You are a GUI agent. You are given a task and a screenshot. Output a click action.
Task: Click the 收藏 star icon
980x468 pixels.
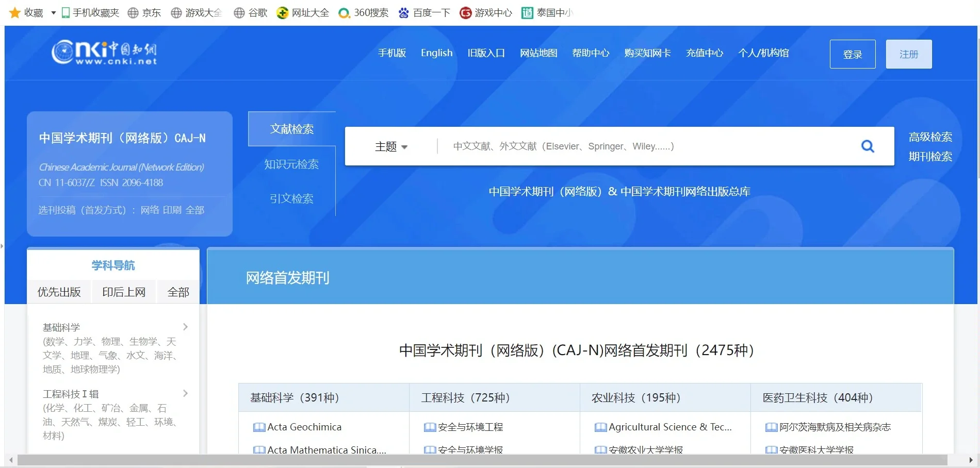[14, 12]
